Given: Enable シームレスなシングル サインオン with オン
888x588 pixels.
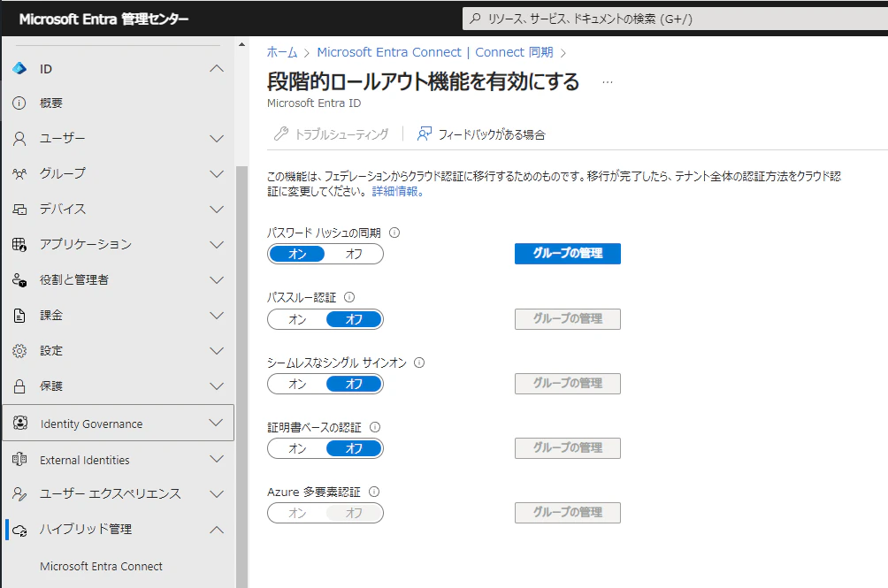Looking at the screenshot, I should (297, 384).
